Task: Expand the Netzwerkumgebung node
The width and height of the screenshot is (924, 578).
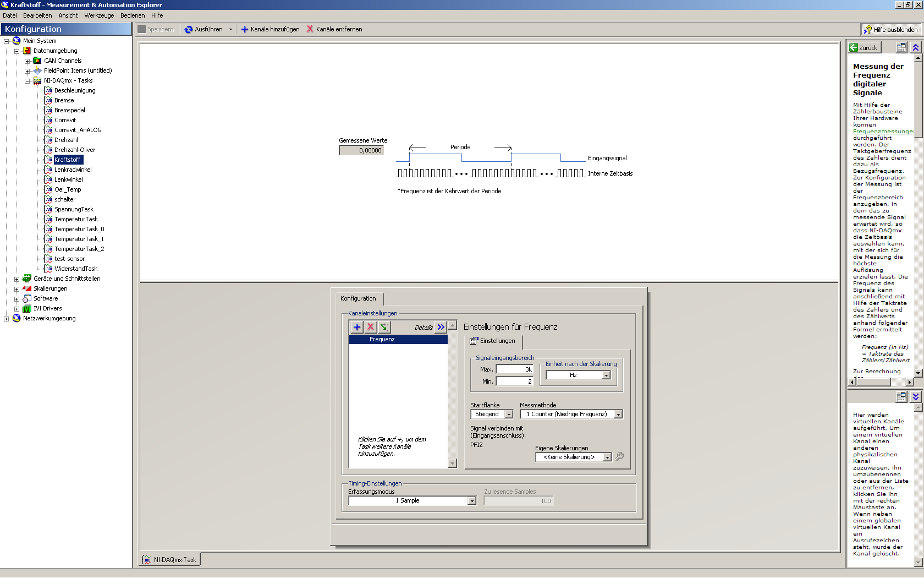Action: coord(6,319)
